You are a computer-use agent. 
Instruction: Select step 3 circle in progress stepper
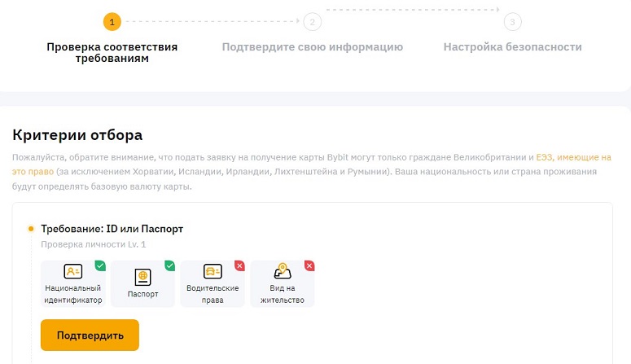coord(512,22)
